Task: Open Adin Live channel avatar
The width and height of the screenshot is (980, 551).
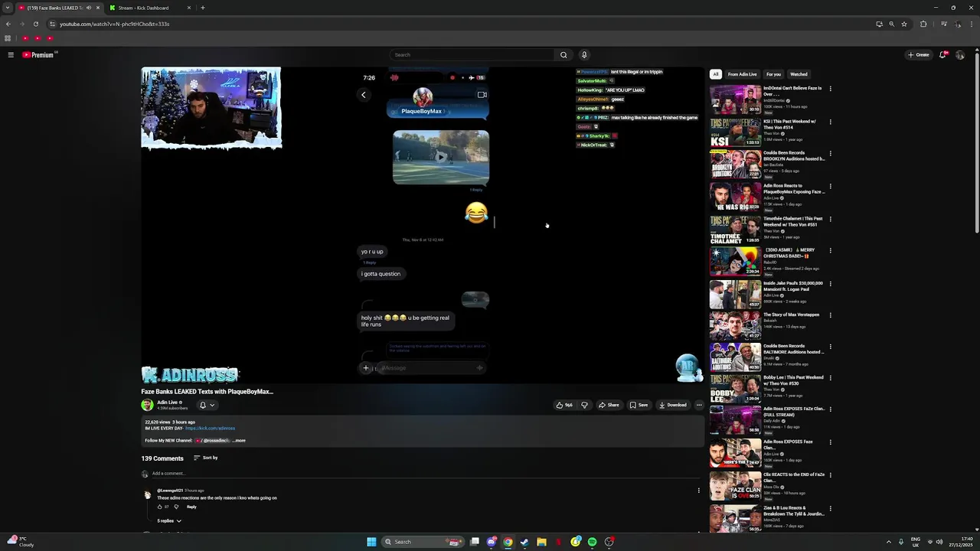Action: (x=147, y=405)
